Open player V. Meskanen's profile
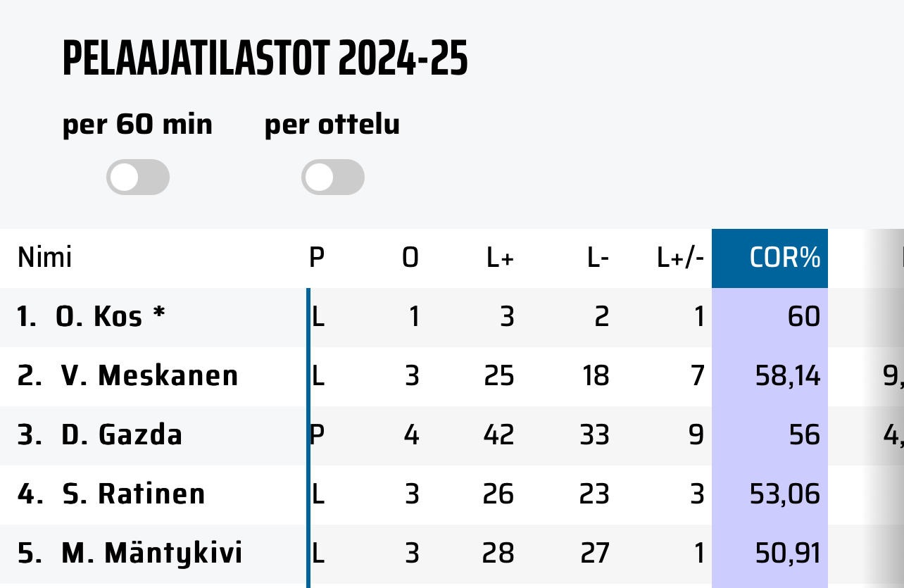The height and width of the screenshot is (588, 904). point(149,376)
